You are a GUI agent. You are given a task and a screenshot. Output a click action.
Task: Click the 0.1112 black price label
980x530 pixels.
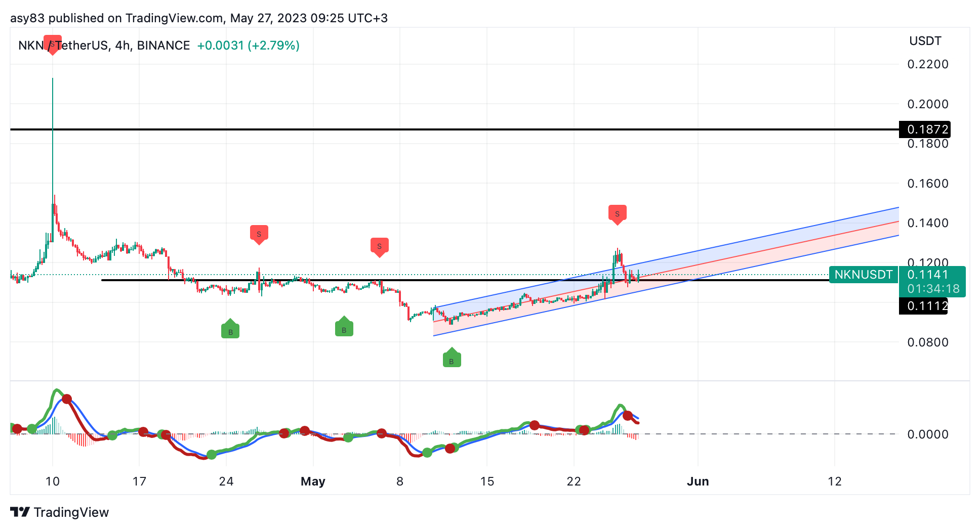click(923, 306)
